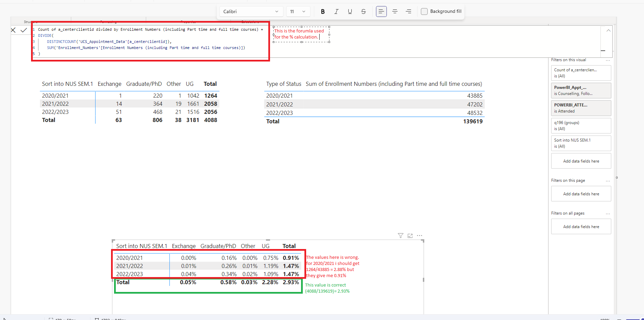
Task: Align text left in text box
Action: (381, 11)
